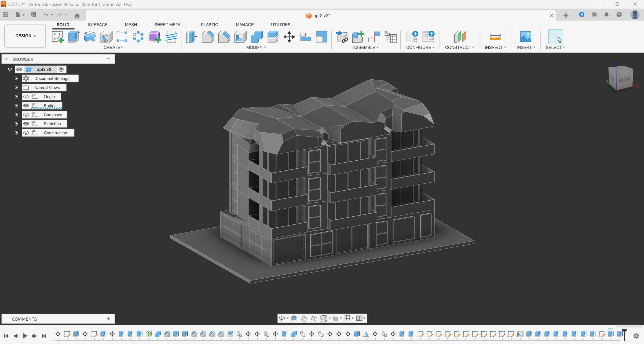Select the Circular Pattern tool
This screenshot has height=344, width=644.
coord(138,37)
